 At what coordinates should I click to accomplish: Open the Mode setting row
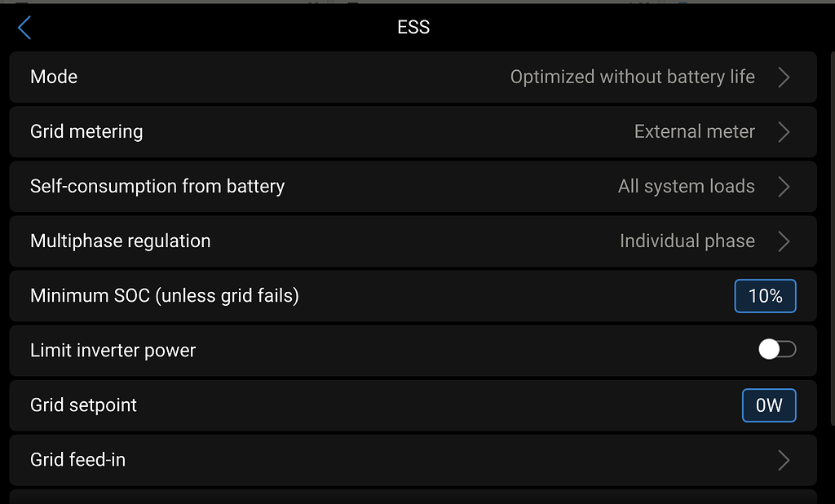[x=326, y=77]
